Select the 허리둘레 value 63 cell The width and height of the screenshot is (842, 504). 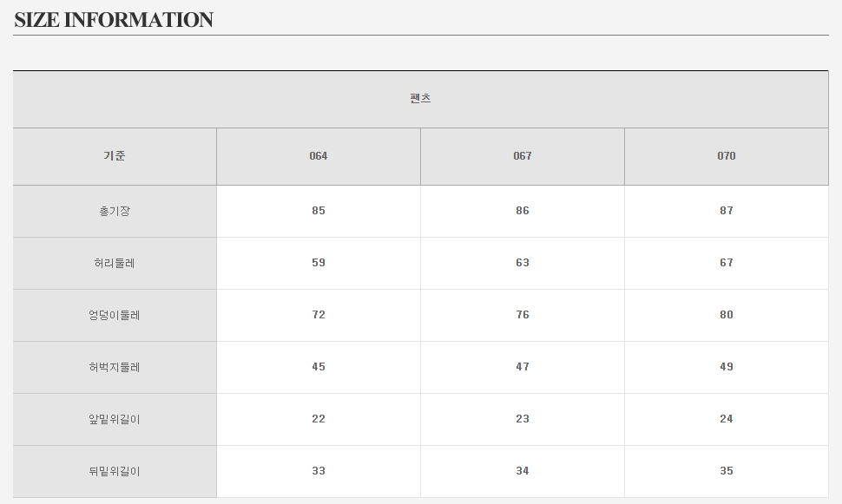[x=523, y=263]
